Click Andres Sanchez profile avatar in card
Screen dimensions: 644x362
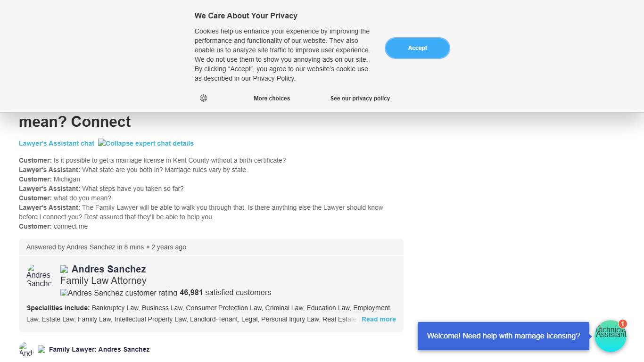click(39, 276)
